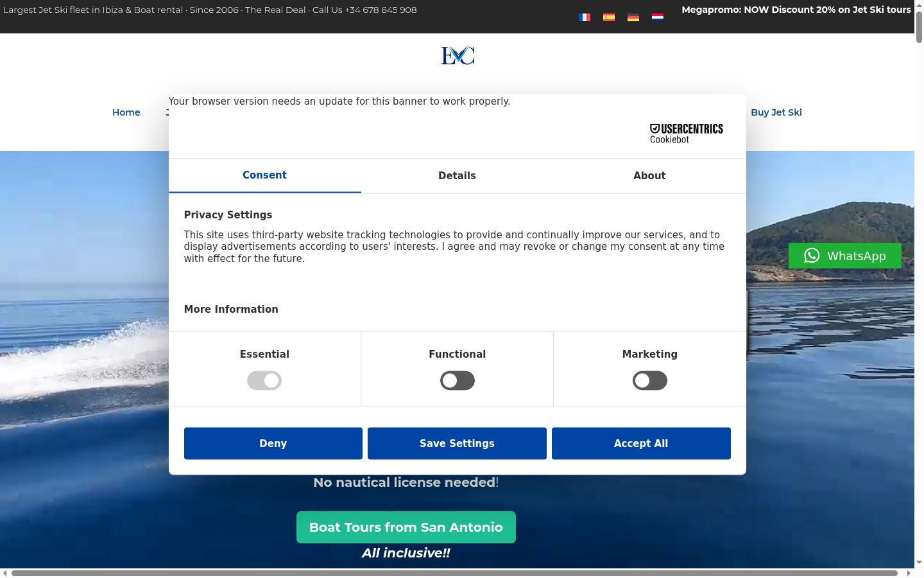Screen dimensions: 924x578
Task: Click the horizontal scrollbar thumb
Action: coord(454,573)
